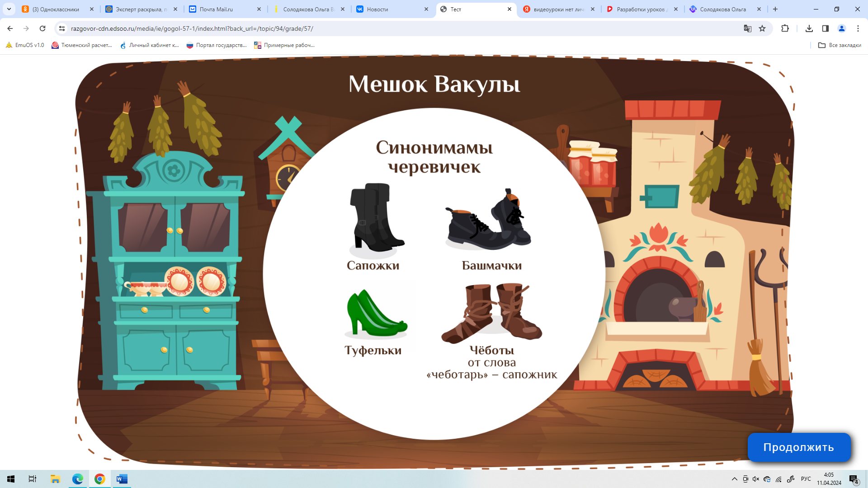This screenshot has height=488, width=868.
Task: Open the Портал государств bookmark
Action: 217,45
